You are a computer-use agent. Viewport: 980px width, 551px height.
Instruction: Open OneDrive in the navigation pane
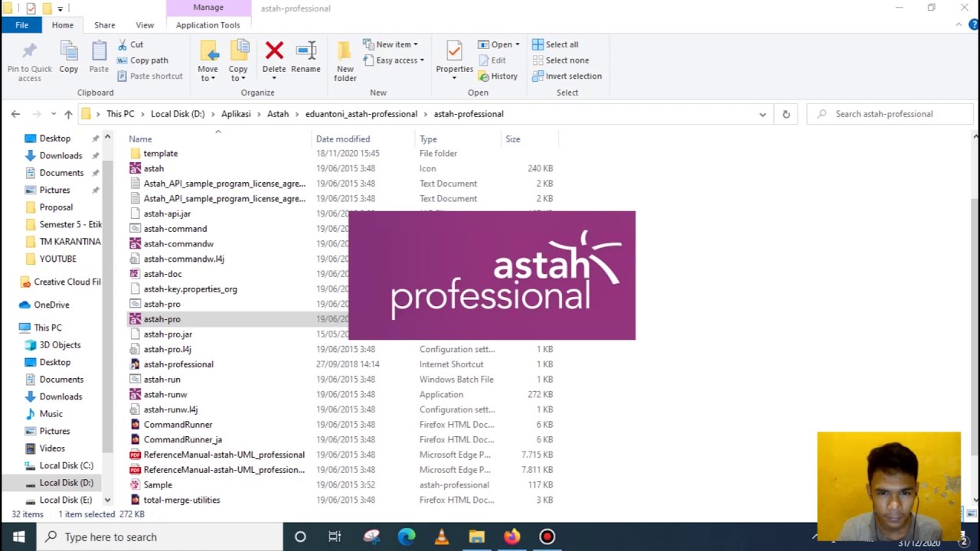[51, 305]
